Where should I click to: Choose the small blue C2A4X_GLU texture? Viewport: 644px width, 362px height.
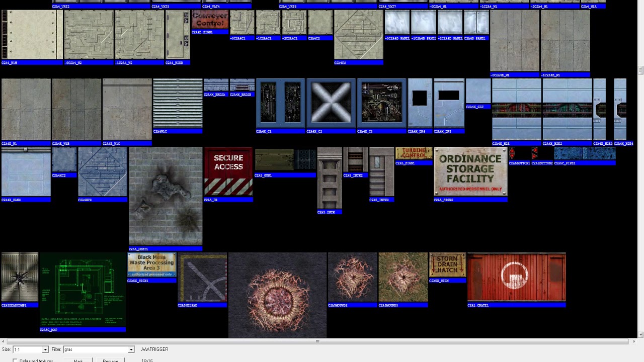tap(478, 91)
